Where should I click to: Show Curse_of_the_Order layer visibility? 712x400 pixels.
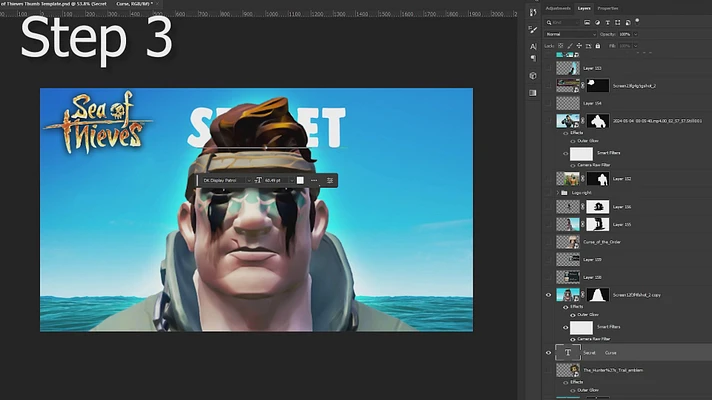pos(548,242)
